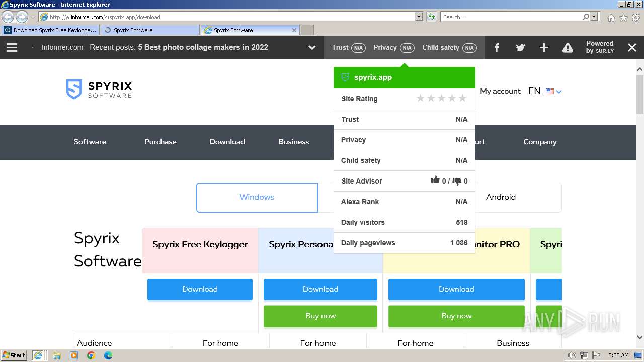Switch to second Spyrix Software tab
Image resolution: width=644 pixels, height=362 pixels.
[x=149, y=30]
